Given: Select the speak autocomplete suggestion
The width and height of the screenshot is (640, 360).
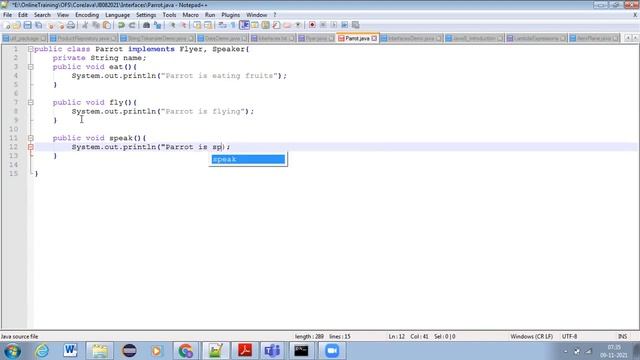Looking at the screenshot, I should (248, 159).
